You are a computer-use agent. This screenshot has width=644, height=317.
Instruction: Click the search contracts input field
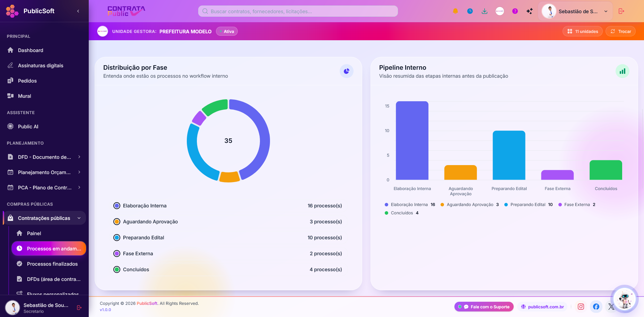298,11
